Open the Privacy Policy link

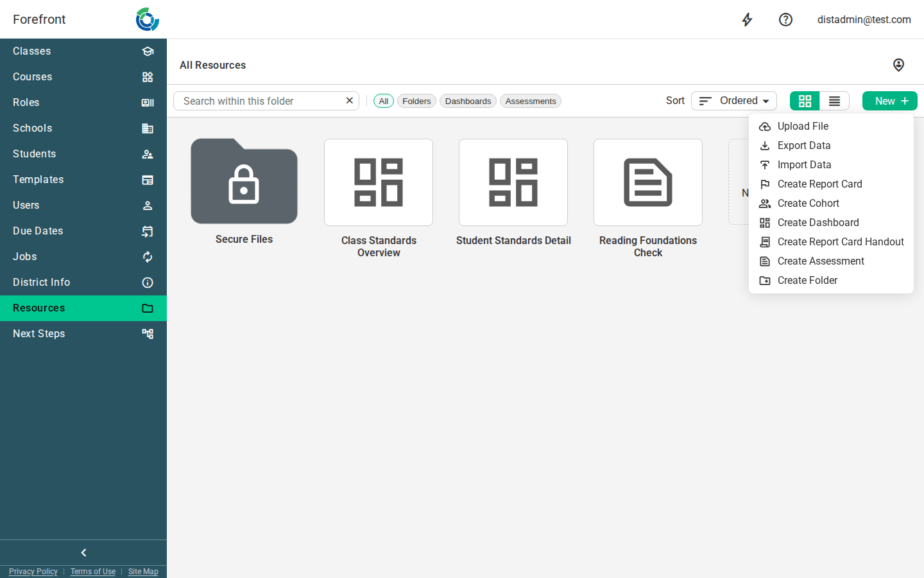pos(33,572)
